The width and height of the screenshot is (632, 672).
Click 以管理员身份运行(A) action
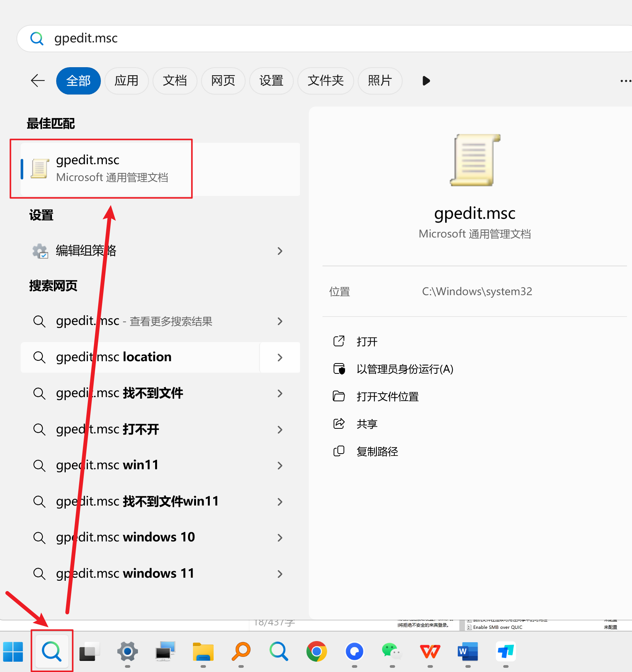(x=405, y=369)
